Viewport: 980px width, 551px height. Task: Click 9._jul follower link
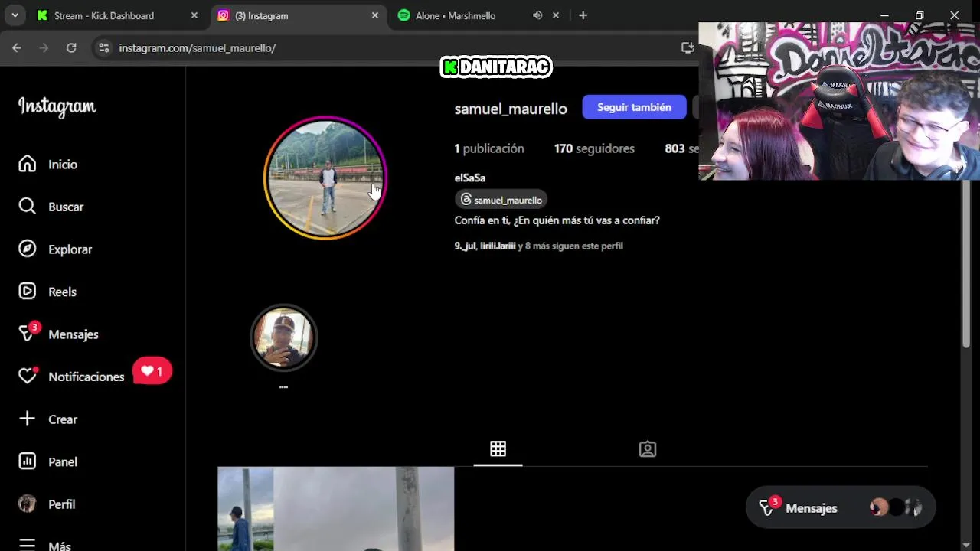point(465,246)
